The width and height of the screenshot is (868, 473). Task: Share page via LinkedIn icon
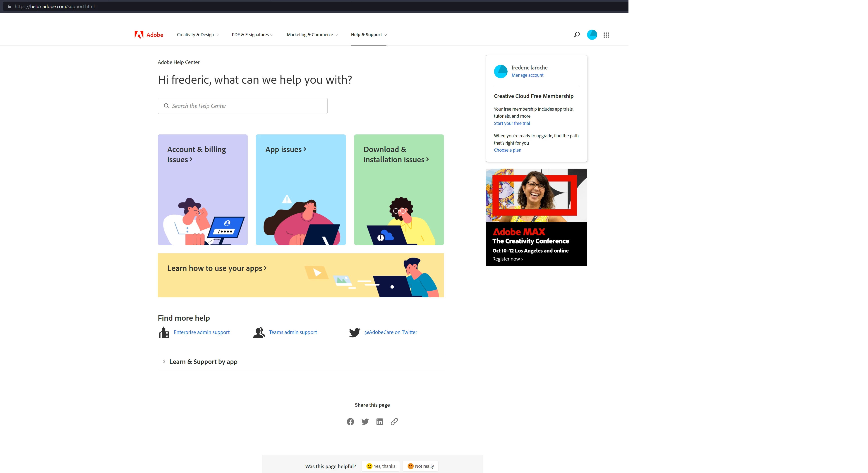[x=380, y=421]
